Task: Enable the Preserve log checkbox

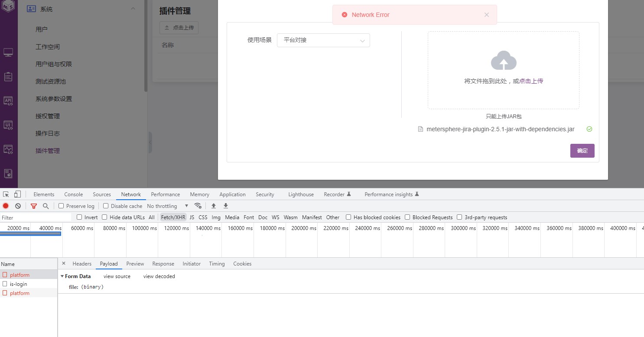Action: (x=61, y=206)
